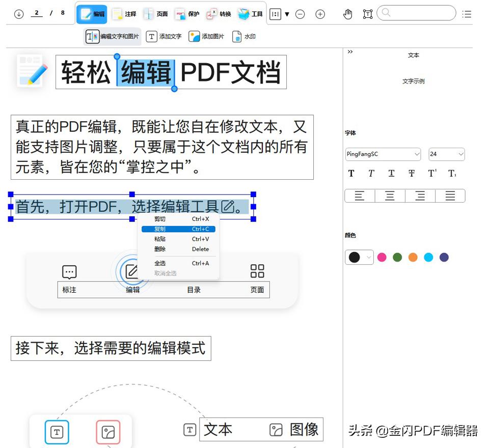Activate the hand pan tool
489x448 pixels.
click(348, 14)
